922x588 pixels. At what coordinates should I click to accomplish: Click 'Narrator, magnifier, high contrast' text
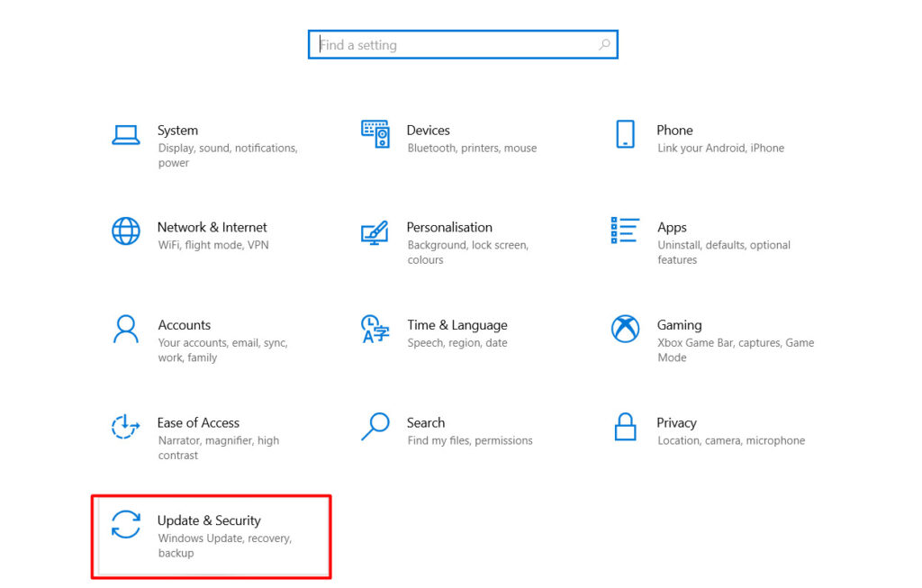(x=219, y=448)
